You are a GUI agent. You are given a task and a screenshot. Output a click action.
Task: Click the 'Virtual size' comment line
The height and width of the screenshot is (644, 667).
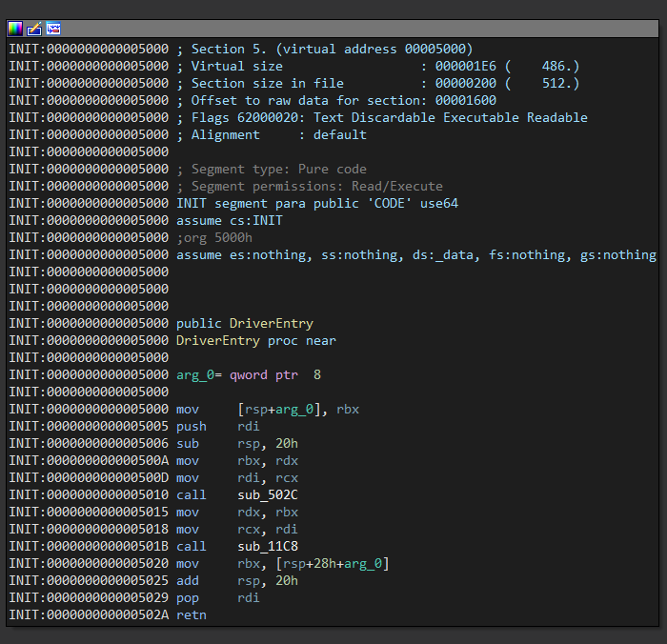pos(377,66)
